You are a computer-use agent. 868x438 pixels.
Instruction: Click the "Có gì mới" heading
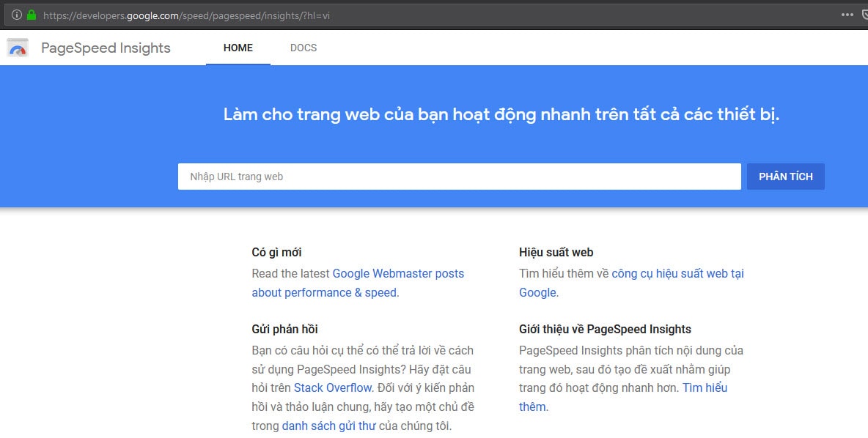tap(276, 252)
